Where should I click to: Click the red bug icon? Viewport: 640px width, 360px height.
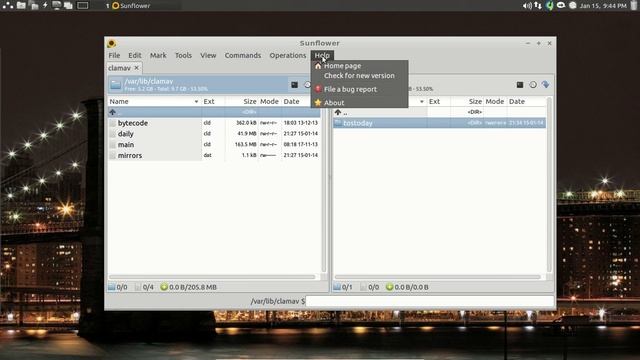click(318, 89)
